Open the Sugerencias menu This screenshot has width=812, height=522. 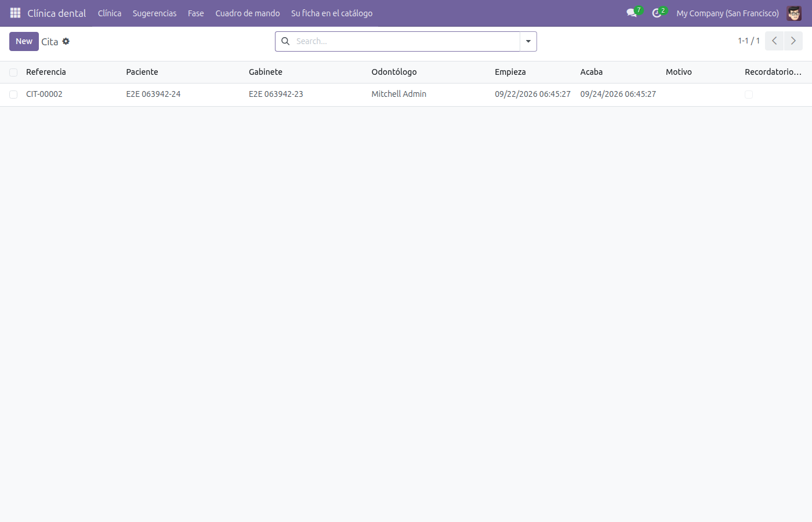pos(154,13)
